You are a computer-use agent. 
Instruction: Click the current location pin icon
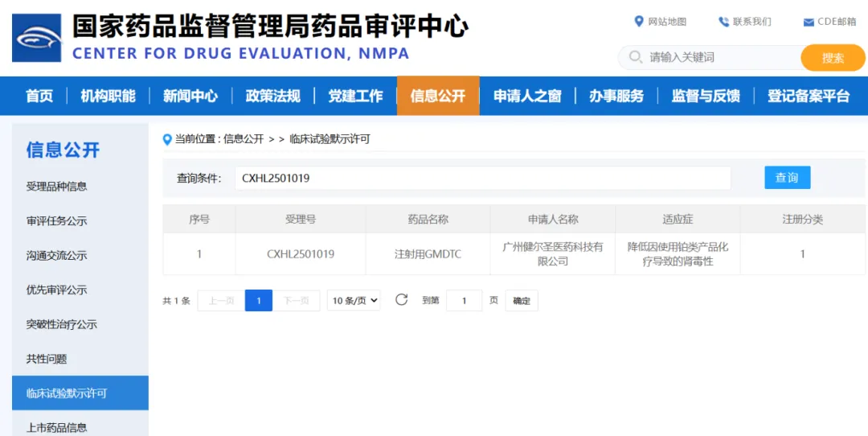coord(167,138)
